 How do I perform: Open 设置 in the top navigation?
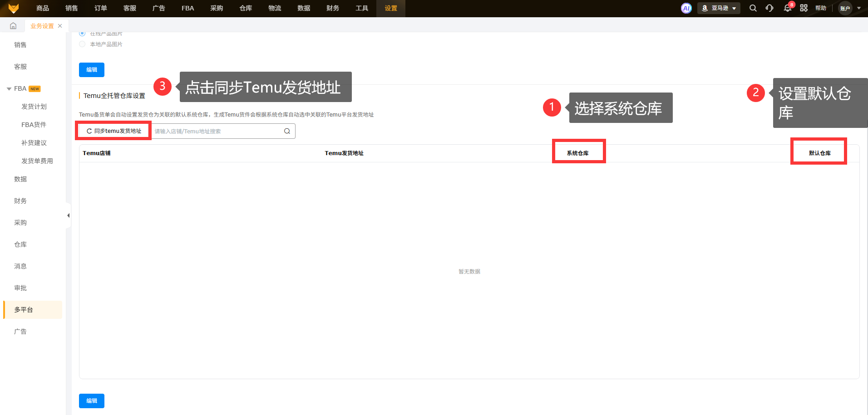tap(391, 8)
